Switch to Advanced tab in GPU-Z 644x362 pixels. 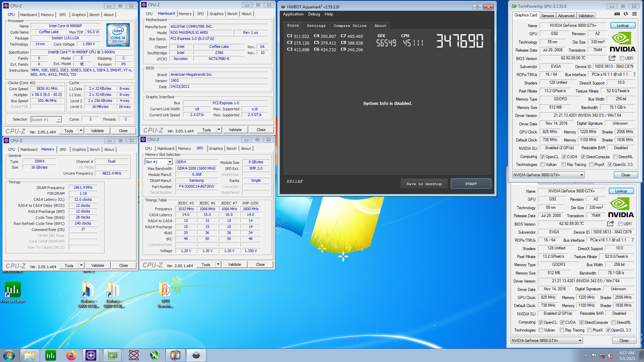click(x=566, y=16)
